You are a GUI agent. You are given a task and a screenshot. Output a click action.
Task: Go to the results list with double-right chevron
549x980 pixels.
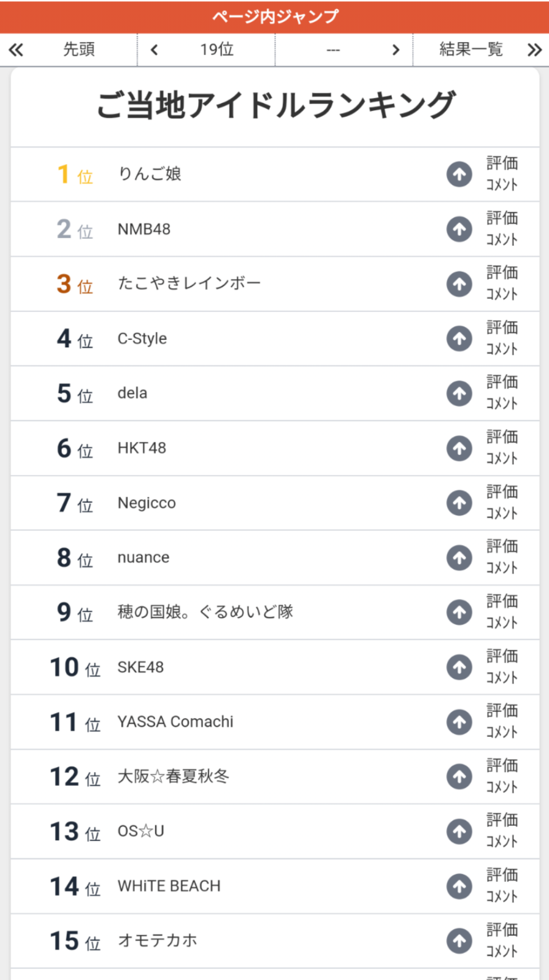click(534, 50)
